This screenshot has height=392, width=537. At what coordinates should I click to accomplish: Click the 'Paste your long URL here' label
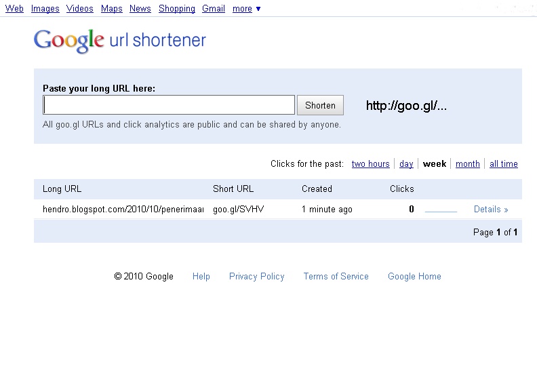click(99, 89)
